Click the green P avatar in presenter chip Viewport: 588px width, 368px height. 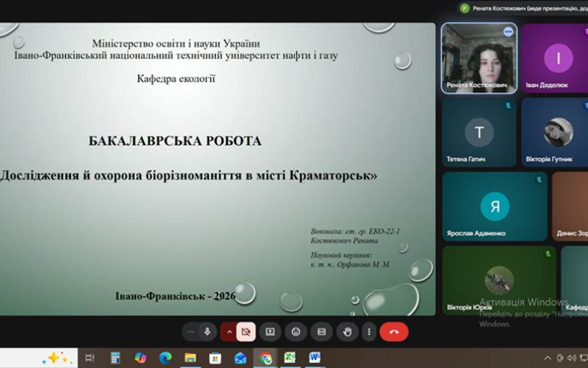[465, 8]
